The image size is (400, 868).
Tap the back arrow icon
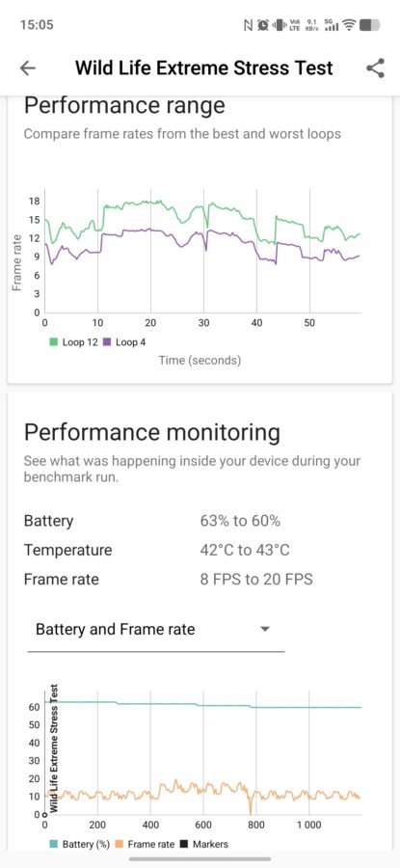pos(28,68)
